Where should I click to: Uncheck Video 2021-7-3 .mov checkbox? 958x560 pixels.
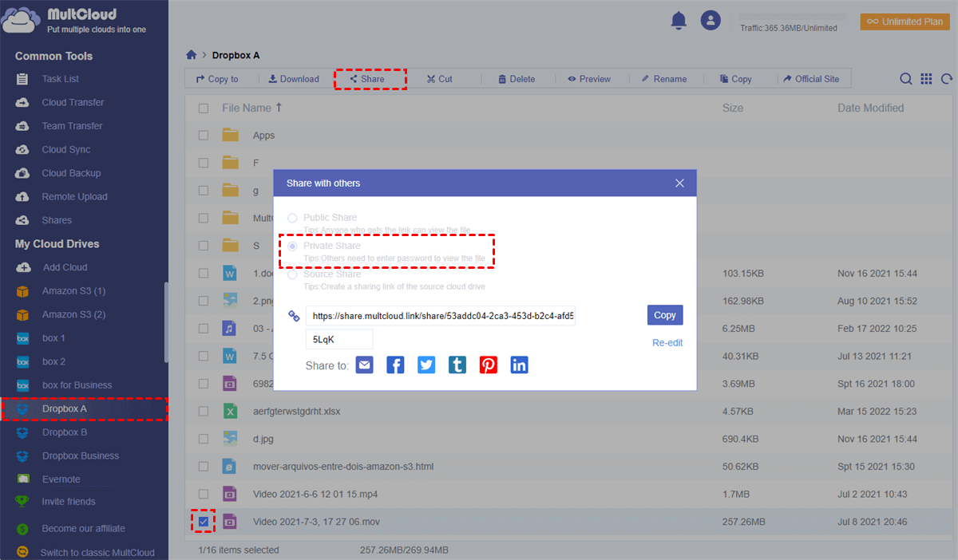coord(204,522)
